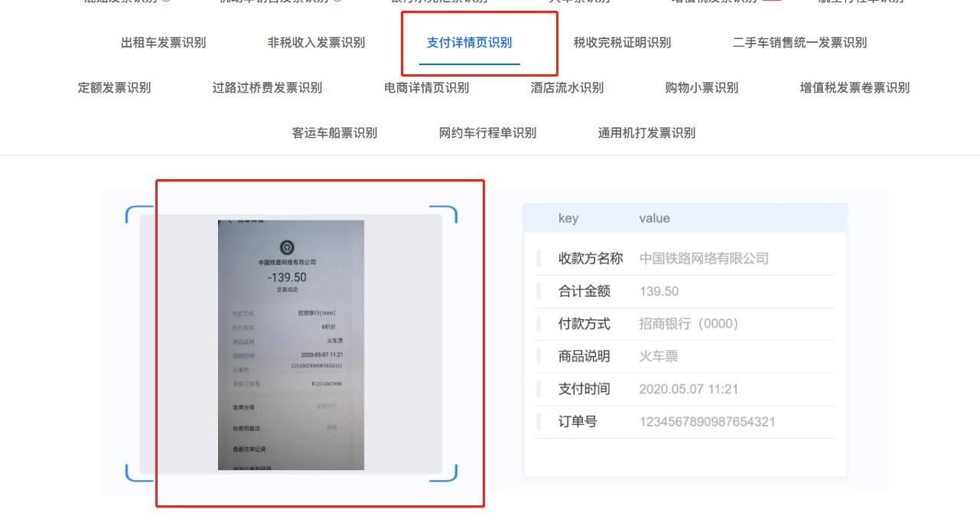Choose 客运车船票识别 tab
The height and width of the screenshot is (526, 980).
coord(334,133)
